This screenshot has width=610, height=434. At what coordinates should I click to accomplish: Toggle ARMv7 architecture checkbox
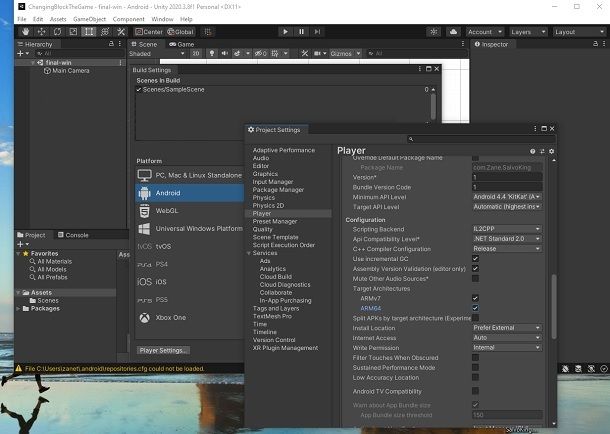pyautogui.click(x=475, y=298)
